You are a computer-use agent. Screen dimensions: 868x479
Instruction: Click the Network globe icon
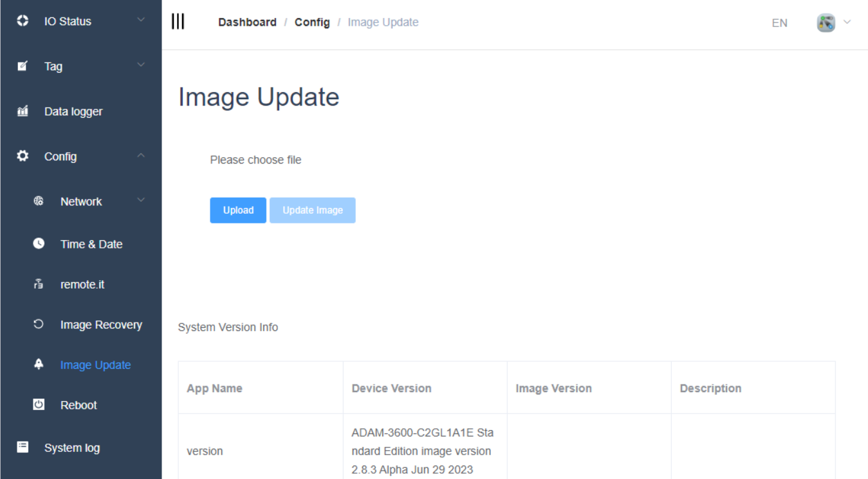pyautogui.click(x=39, y=202)
